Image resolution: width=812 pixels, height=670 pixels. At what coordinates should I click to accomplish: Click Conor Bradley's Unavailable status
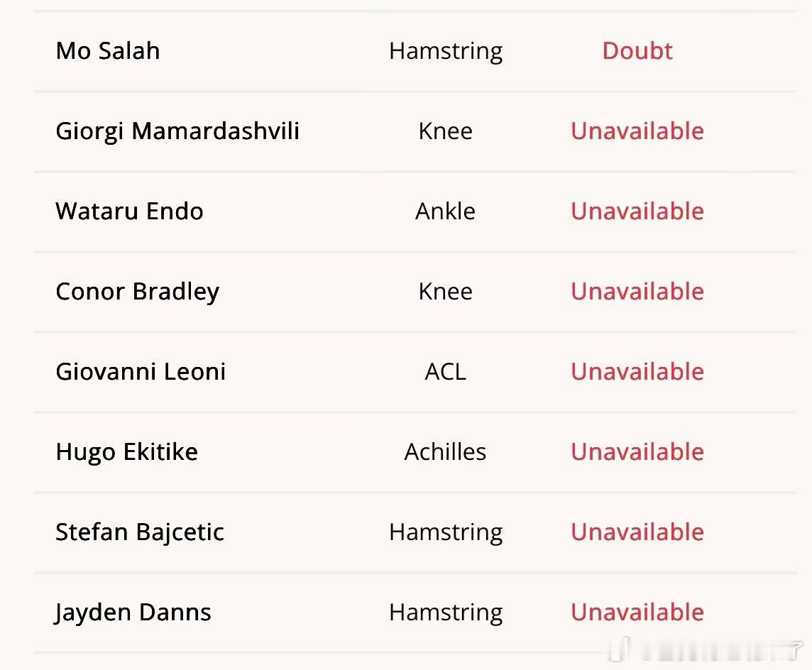click(637, 292)
